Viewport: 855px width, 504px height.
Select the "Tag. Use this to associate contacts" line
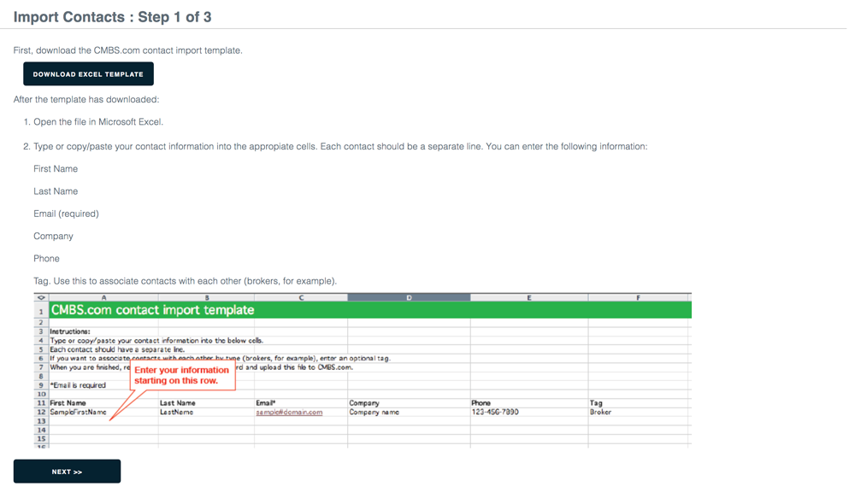pyautogui.click(x=185, y=280)
